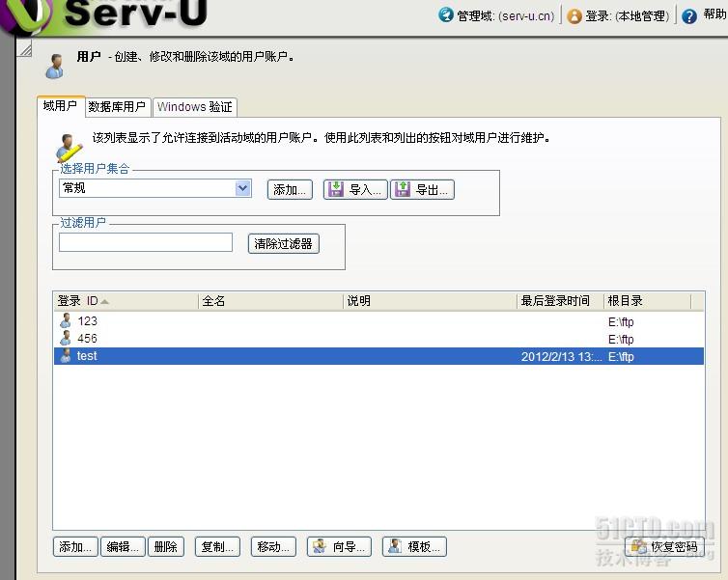This screenshot has height=580, width=728.
Task: Select user row 456
Action: pos(378,339)
